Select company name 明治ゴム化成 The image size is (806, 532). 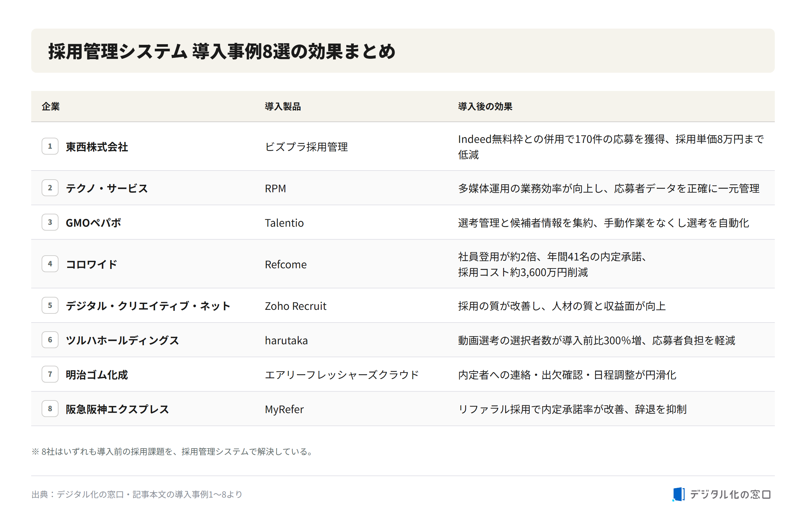97,374
